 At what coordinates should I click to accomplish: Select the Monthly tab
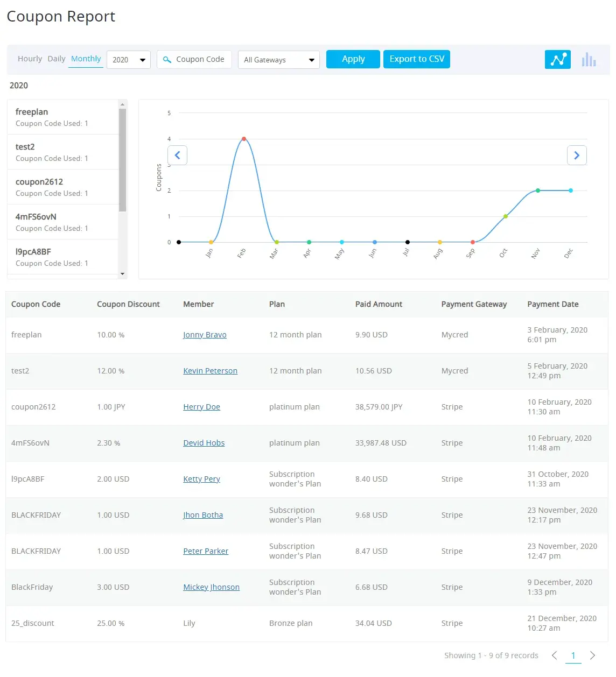click(x=86, y=59)
